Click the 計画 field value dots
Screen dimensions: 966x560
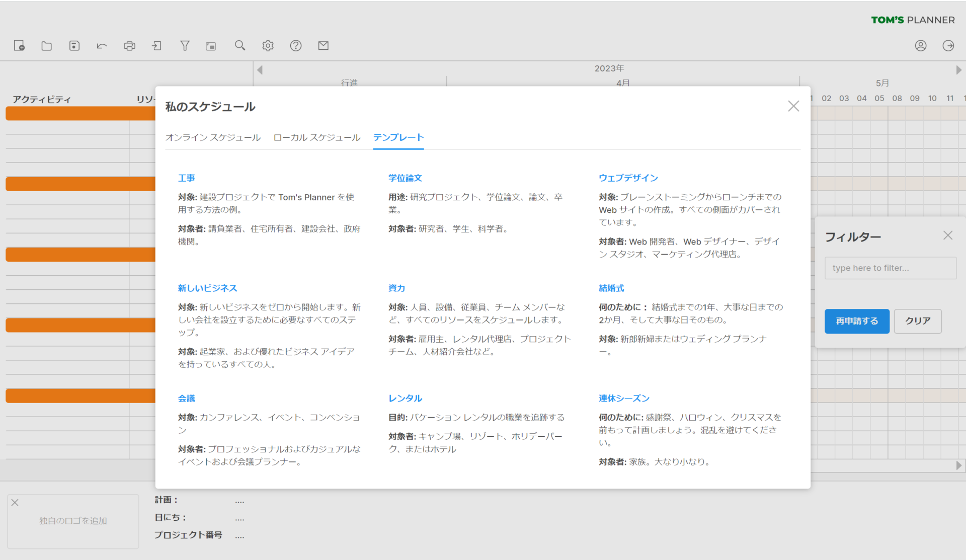tap(239, 501)
